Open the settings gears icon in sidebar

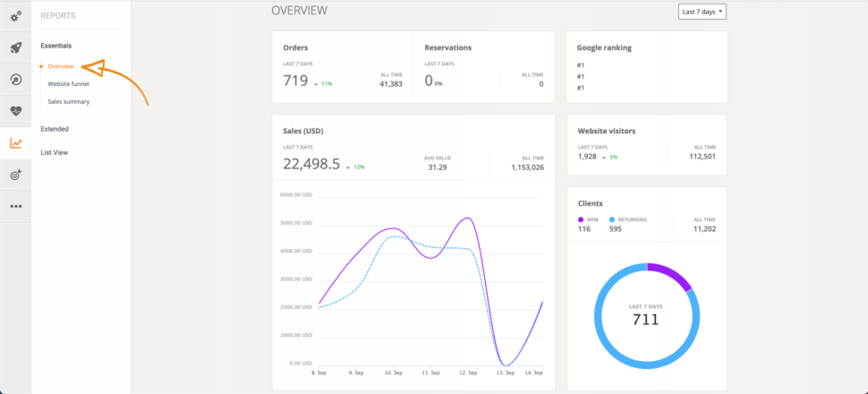pos(15,16)
